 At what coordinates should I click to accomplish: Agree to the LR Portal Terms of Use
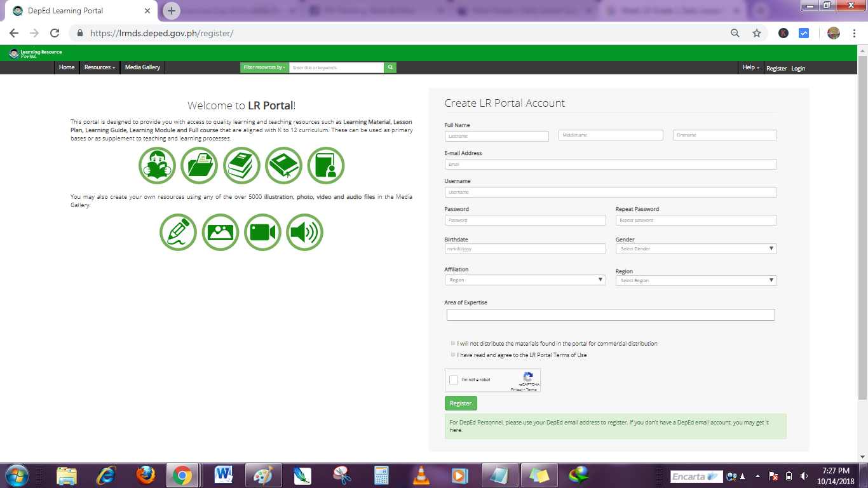(452, 355)
